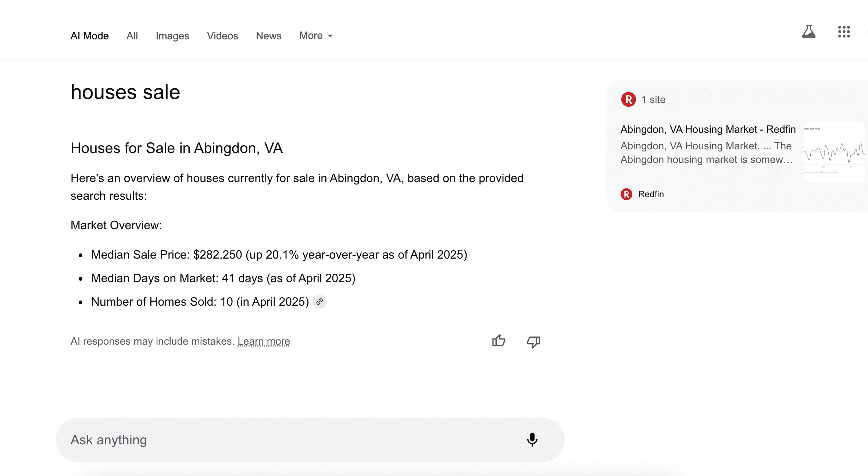
Task: Click the Redfin source name link
Action: [x=651, y=194]
